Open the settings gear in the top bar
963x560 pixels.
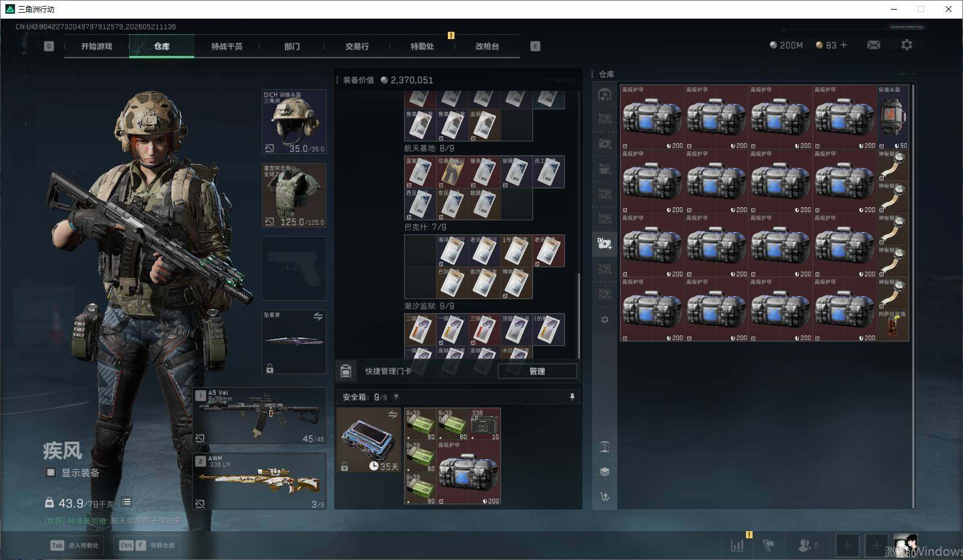coord(906,45)
